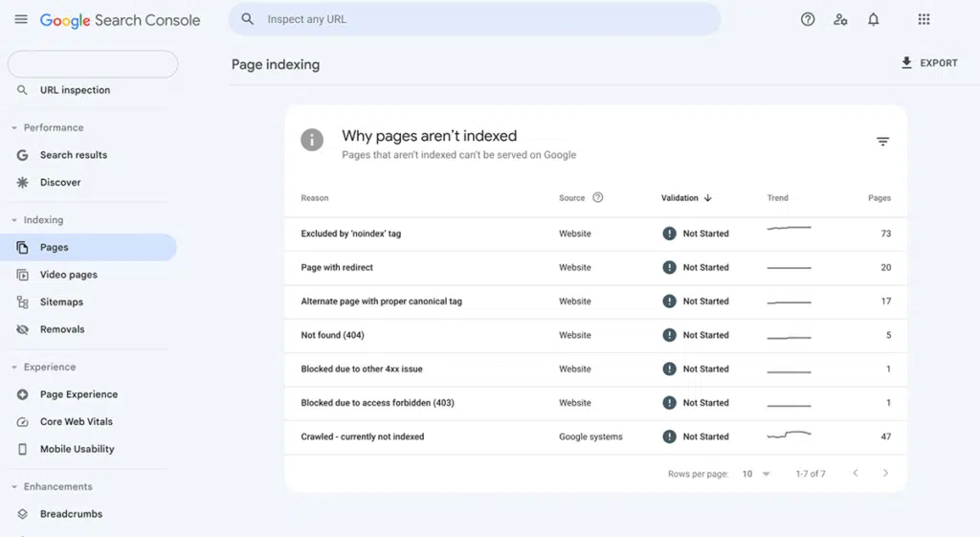Open the notifications bell
980x537 pixels.
[873, 20]
